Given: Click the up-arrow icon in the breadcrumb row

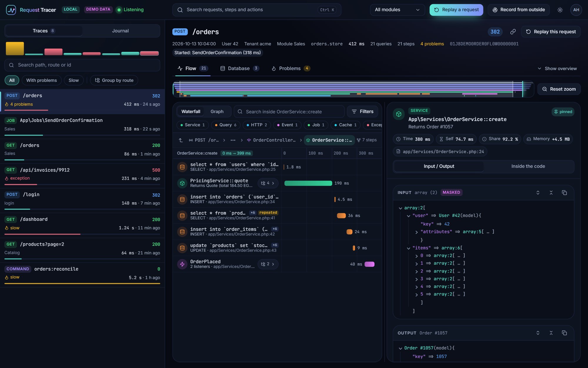Looking at the screenshot, I should pyautogui.click(x=181, y=140).
